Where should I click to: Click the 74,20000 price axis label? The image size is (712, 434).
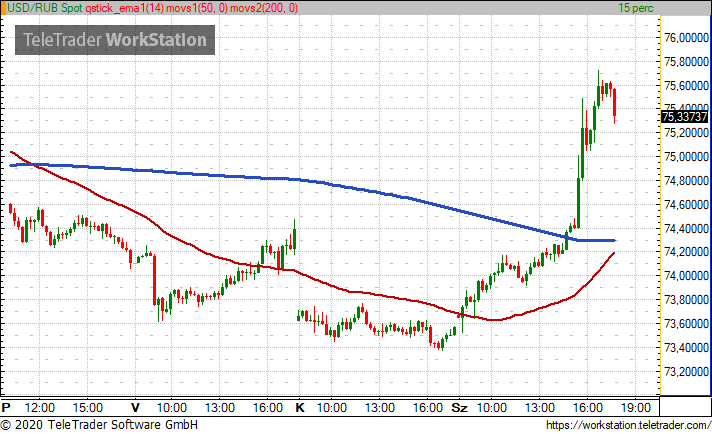tap(686, 252)
